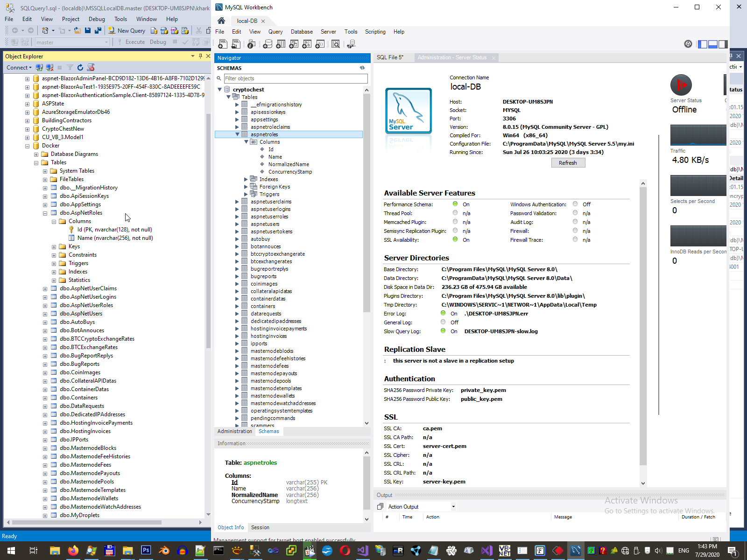Click SSMS Save icon

[x=88, y=30]
